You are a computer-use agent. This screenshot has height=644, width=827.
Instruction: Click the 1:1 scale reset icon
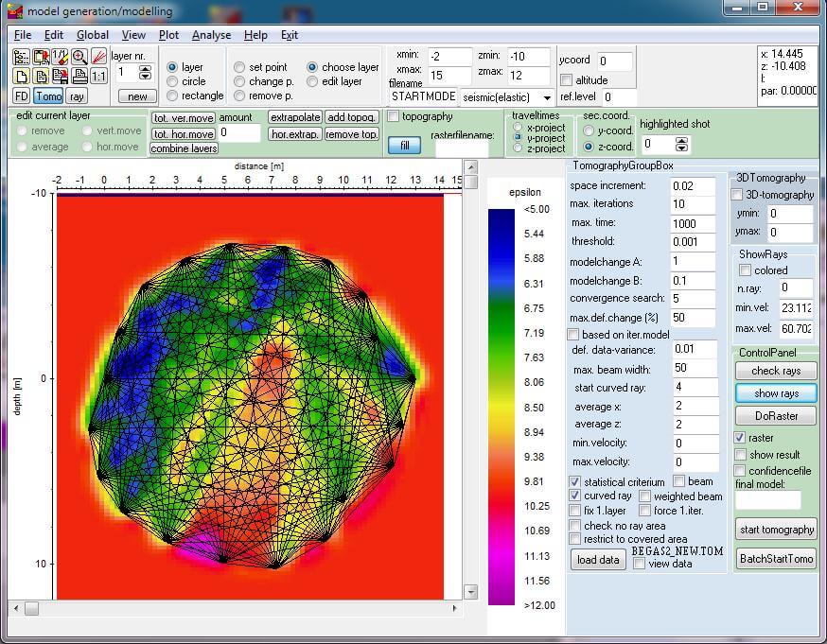[x=98, y=77]
